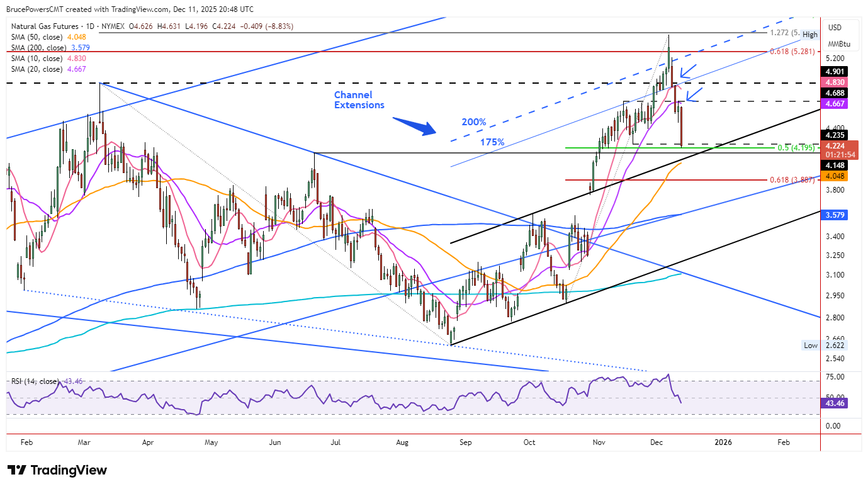Click the black 4.148 price-axis label
The width and height of the screenshot is (868, 489).
tap(836, 166)
